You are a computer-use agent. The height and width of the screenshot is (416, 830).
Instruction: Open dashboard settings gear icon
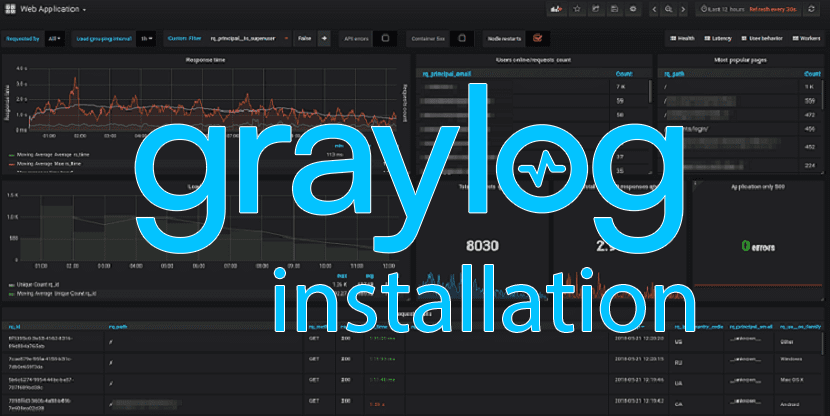(632, 9)
